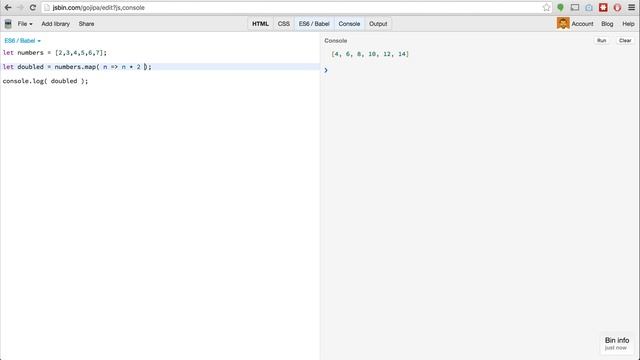Click Share in toolbar

point(86,24)
